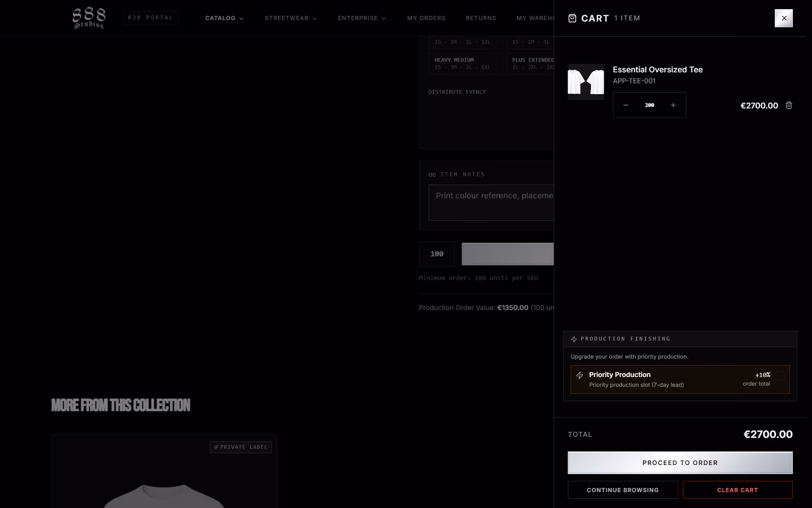Go to My Orders

[426, 18]
